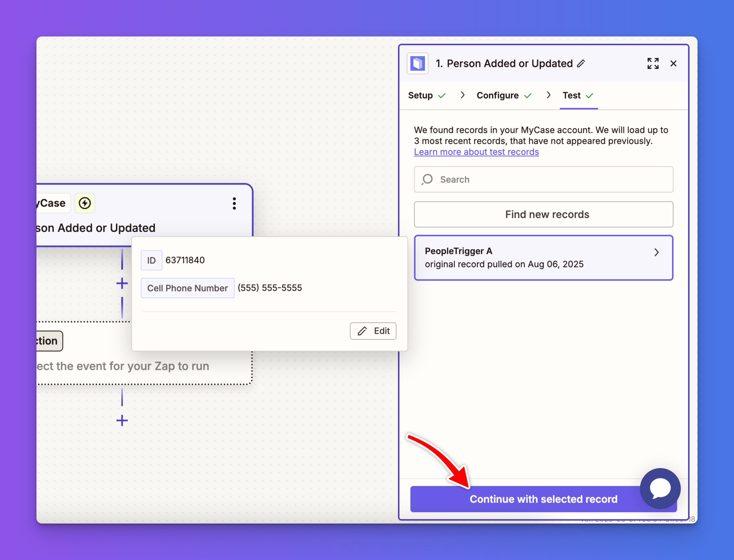The width and height of the screenshot is (734, 560).
Task: Click the MyCase app logo icon
Action: 417,63
